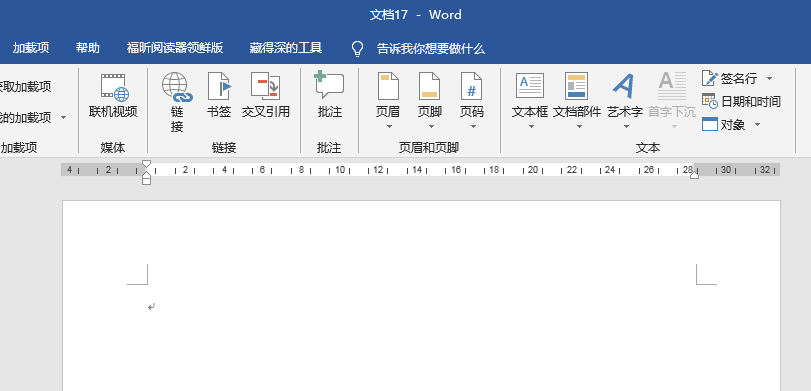Click the 页眉 header page icon

click(388, 86)
